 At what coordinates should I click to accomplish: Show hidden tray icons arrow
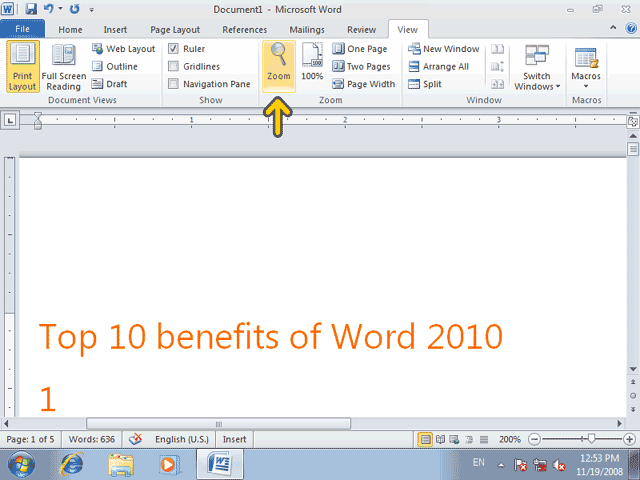tap(501, 465)
